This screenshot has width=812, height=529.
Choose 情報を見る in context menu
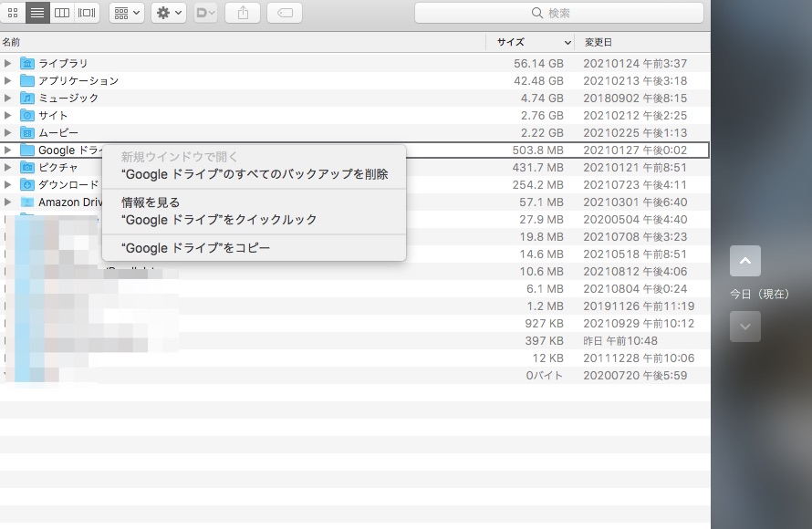click(x=254, y=202)
